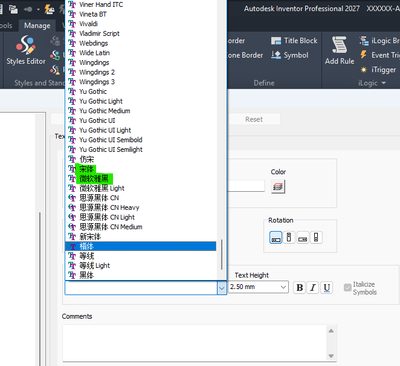Open the Text Height dropdown
The height and width of the screenshot is (366, 400).
(x=283, y=287)
